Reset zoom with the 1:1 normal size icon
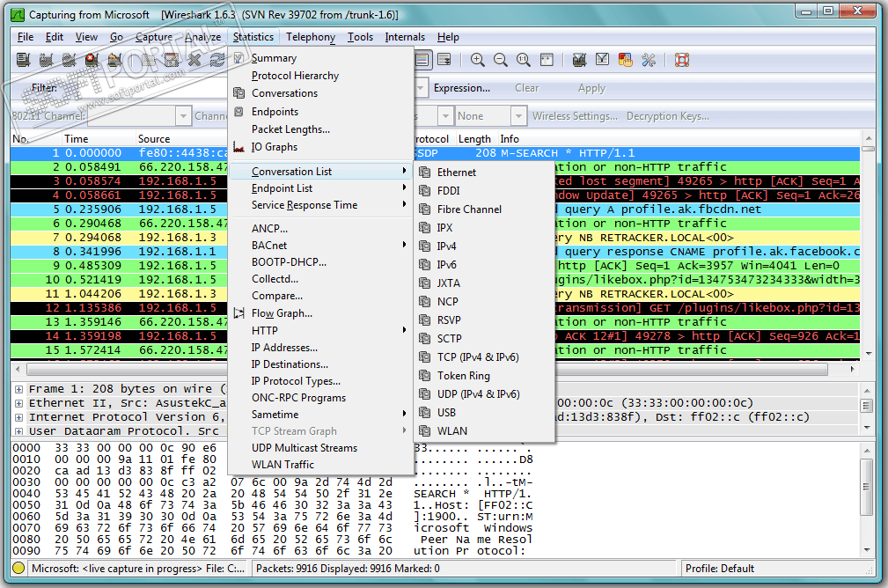888x588 pixels. pos(524,60)
